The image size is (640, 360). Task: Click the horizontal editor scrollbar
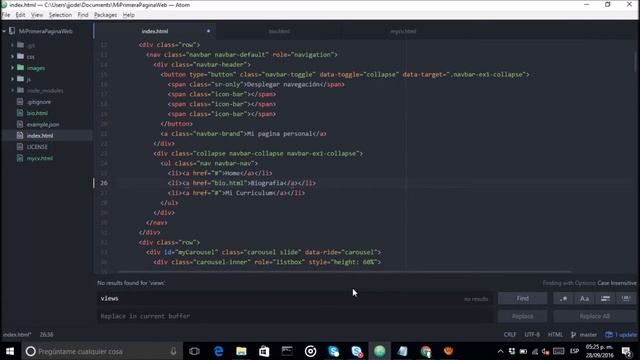tap(345, 272)
